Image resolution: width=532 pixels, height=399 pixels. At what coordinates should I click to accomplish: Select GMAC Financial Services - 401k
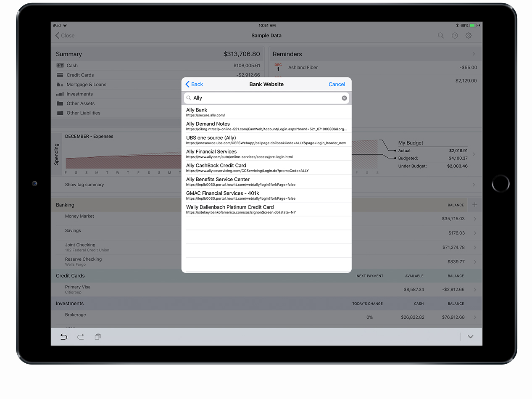(266, 196)
